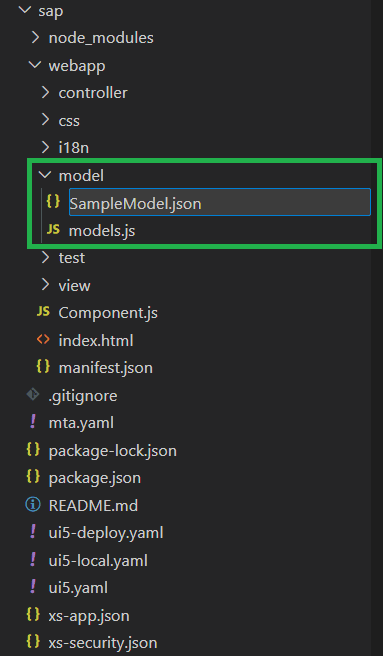Collapse the model folder
This screenshot has height=656, width=383.
pos(45,174)
